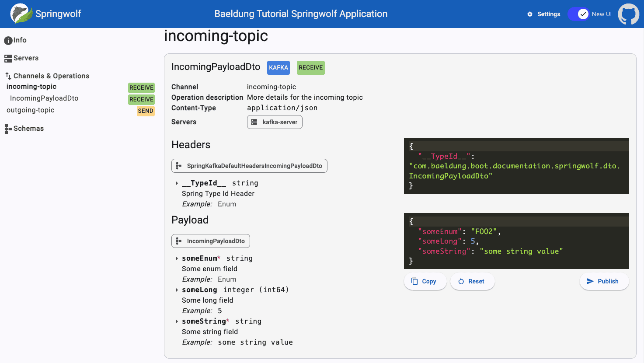Image resolution: width=644 pixels, height=363 pixels.
Task: Click the Settings gear icon
Action: pos(530,14)
